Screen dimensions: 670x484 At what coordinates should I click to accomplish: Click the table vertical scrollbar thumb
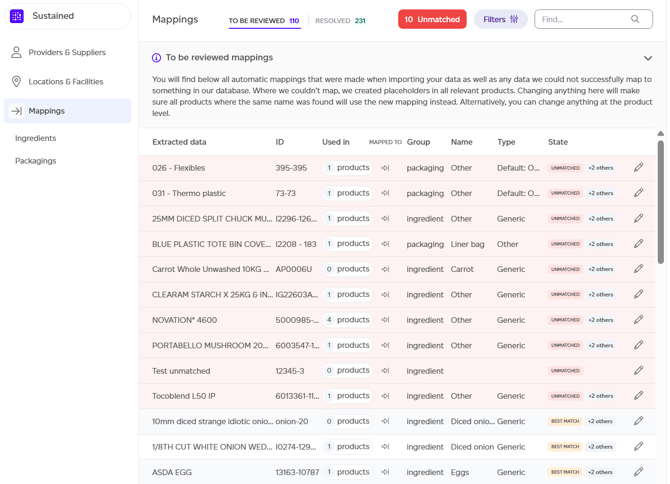pyautogui.click(x=661, y=203)
